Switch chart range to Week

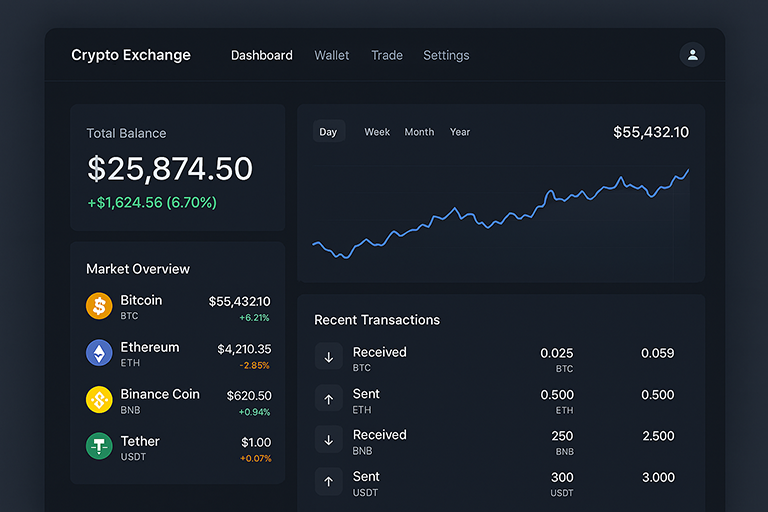click(x=377, y=132)
